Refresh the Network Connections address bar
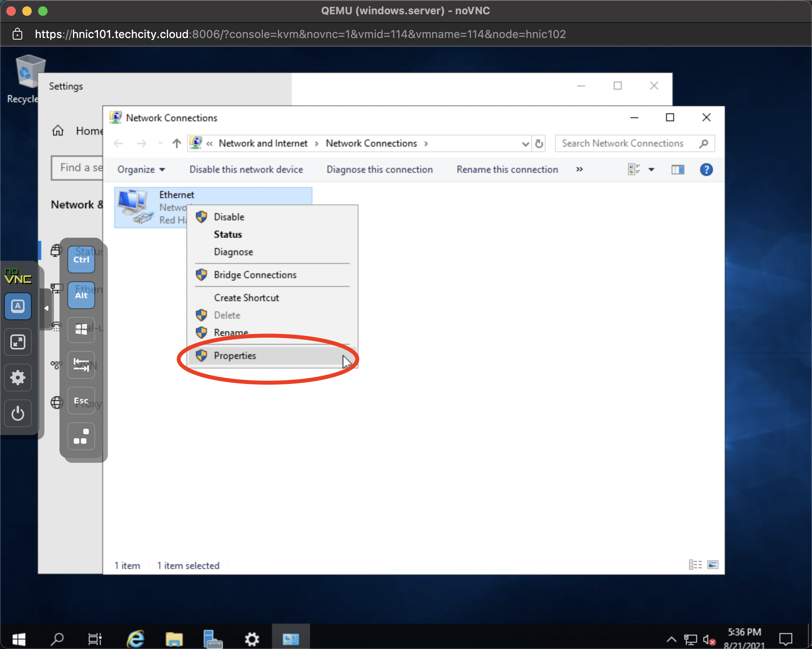 (539, 143)
